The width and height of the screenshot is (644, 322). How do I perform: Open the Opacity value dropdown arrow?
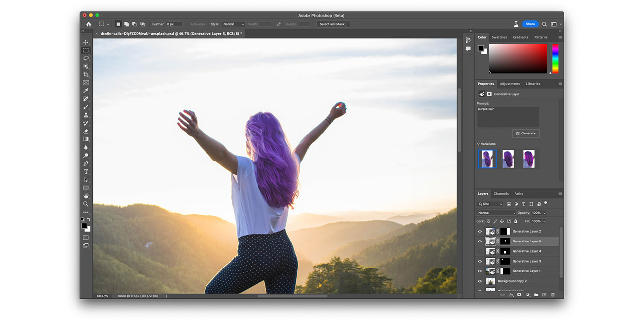click(544, 213)
